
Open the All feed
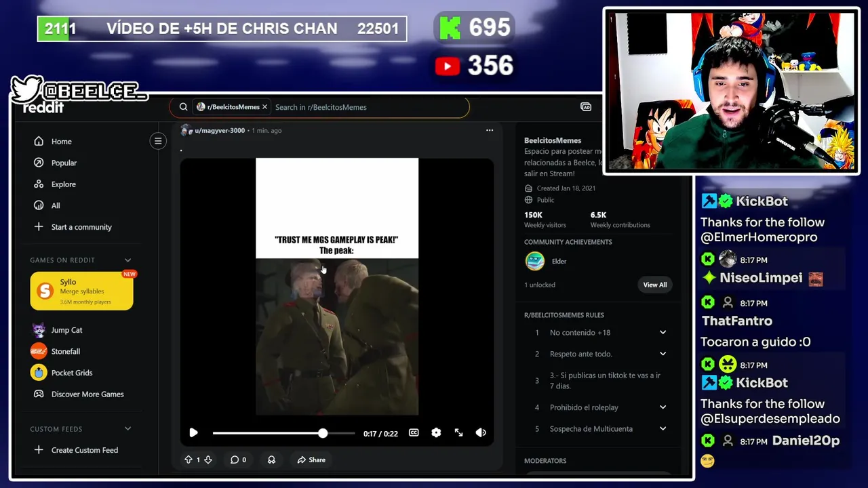click(x=55, y=205)
